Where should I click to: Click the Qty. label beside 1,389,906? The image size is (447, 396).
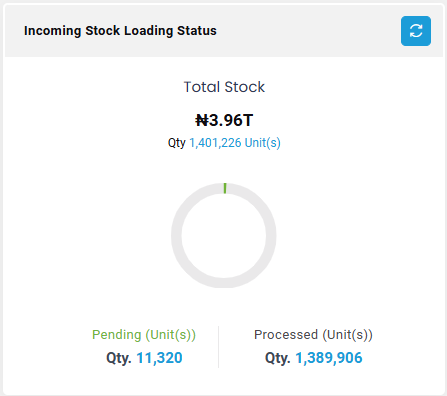[x=278, y=358]
